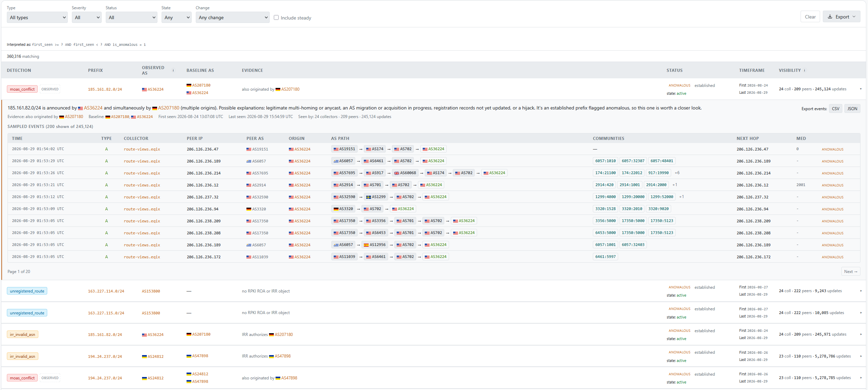Open the Export menu button
Screen dimensions: 868x390
pyautogui.click(x=841, y=17)
